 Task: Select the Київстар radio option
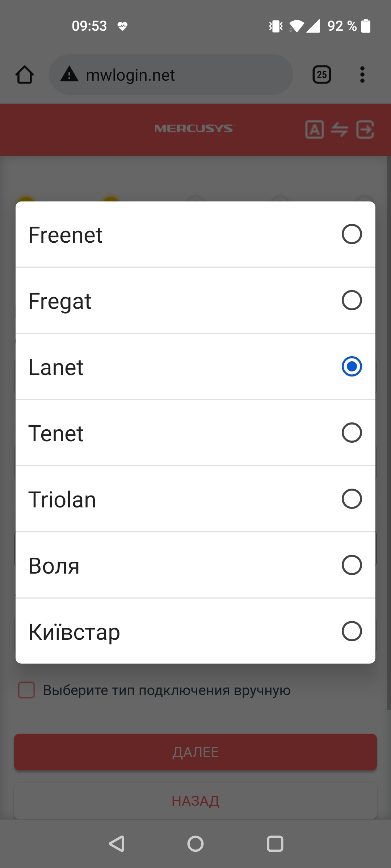pos(352,631)
